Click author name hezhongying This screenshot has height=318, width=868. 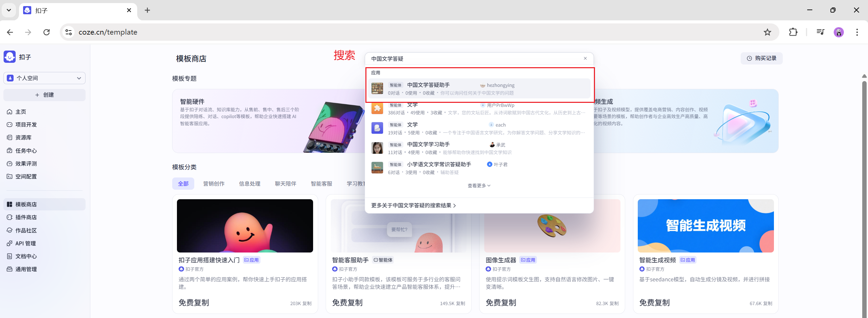coord(500,85)
